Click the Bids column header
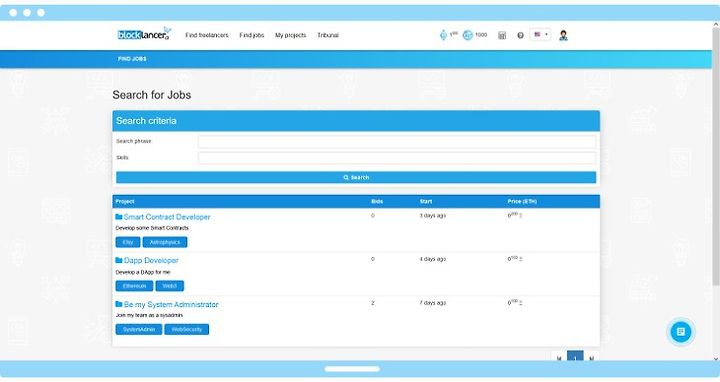 tap(377, 202)
